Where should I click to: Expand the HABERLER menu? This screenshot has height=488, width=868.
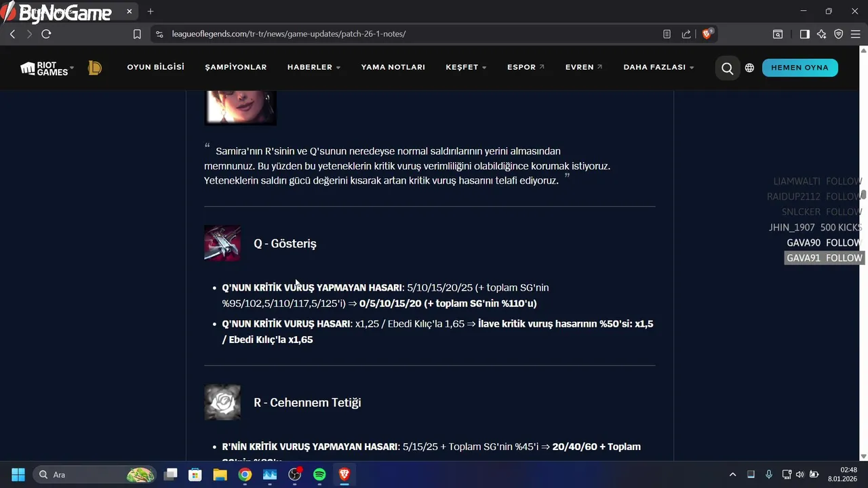314,67
